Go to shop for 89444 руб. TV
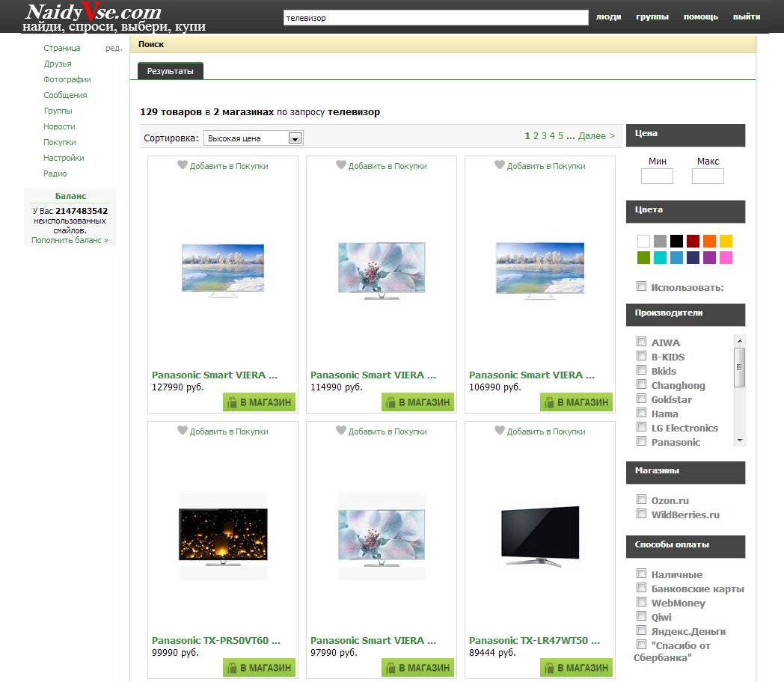 click(x=576, y=668)
